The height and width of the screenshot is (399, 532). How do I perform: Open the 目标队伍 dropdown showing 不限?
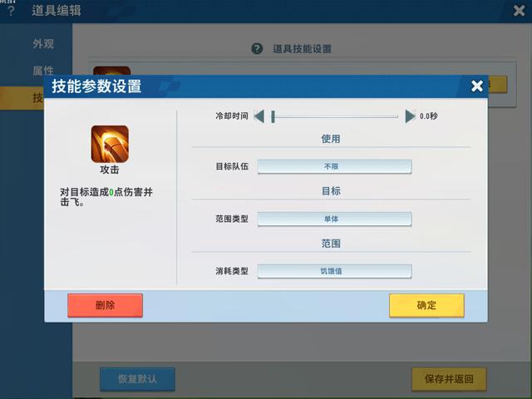[x=334, y=166]
